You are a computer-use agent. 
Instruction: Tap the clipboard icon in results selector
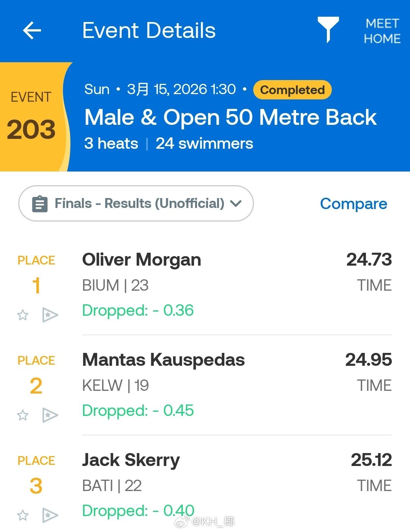click(x=40, y=204)
